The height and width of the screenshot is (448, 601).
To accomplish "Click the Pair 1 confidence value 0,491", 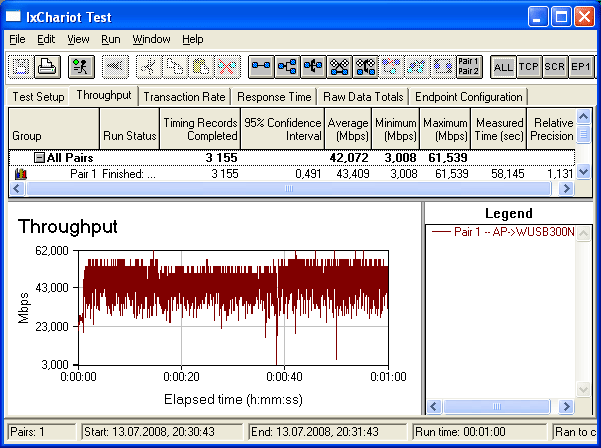I will tap(308, 174).
